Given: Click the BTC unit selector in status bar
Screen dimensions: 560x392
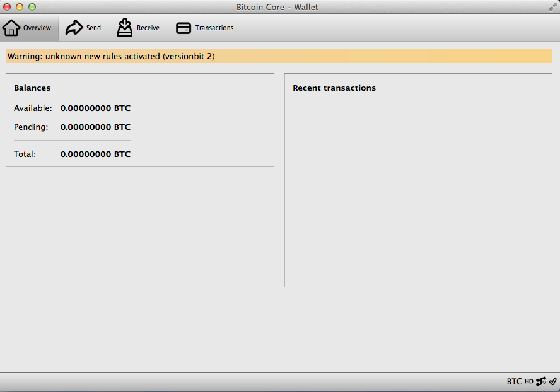Looking at the screenshot, I should (515, 382).
